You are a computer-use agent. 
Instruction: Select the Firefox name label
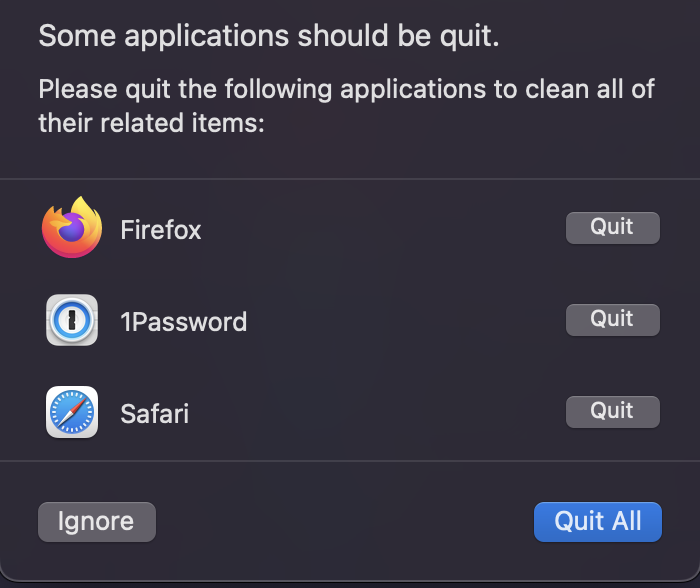[x=161, y=230]
